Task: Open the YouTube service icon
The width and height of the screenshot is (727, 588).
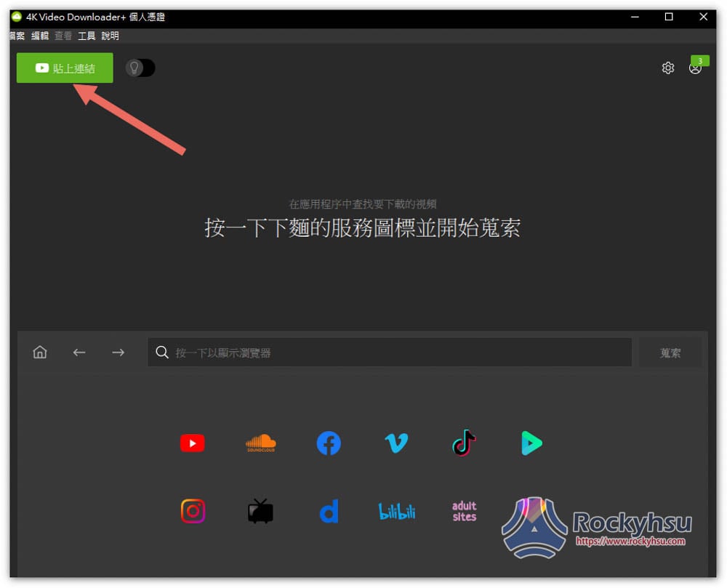Action: pyautogui.click(x=193, y=443)
